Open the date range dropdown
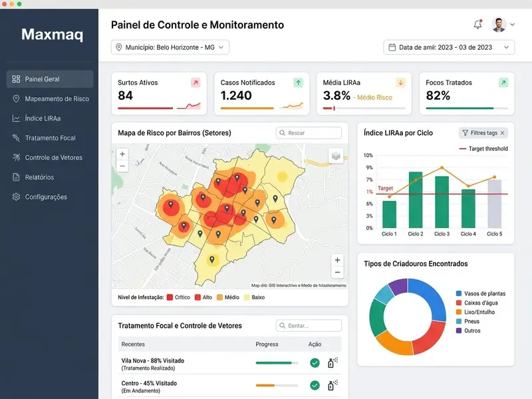Viewport: 532px width, 399px height. [449, 47]
